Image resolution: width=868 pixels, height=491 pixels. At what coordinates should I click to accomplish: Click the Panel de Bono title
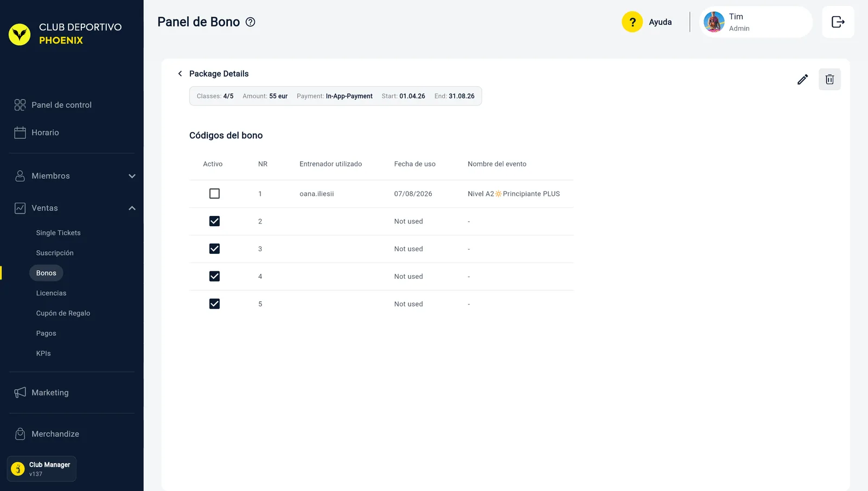pyautogui.click(x=199, y=22)
